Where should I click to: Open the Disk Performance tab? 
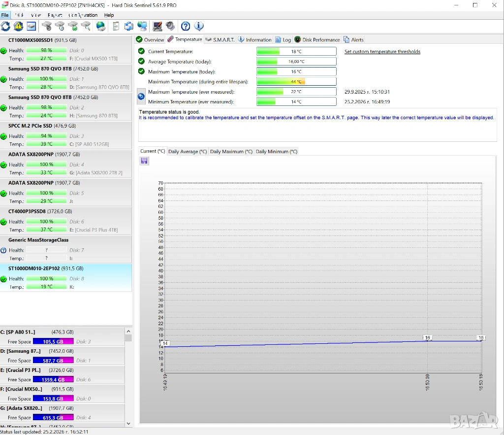[317, 39]
